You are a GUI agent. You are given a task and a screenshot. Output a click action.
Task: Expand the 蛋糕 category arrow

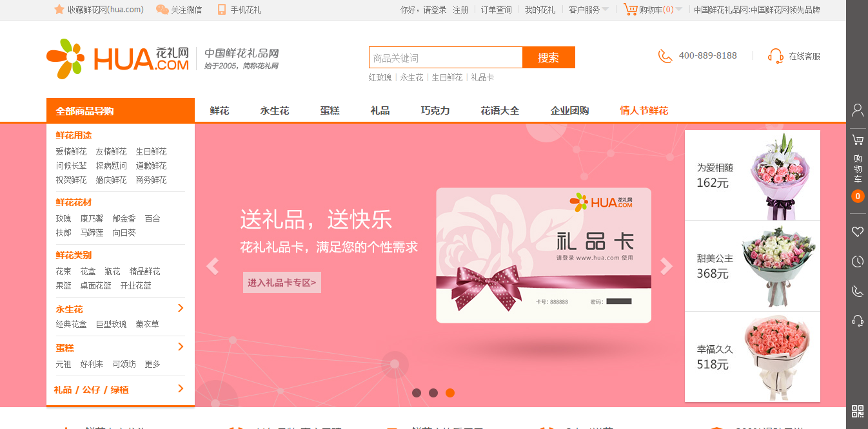[181, 347]
